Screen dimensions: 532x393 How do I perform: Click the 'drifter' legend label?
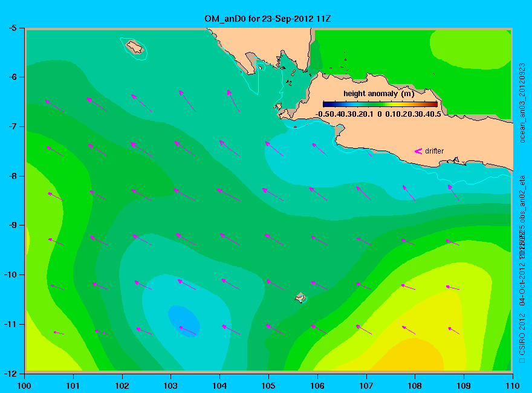[x=434, y=151]
